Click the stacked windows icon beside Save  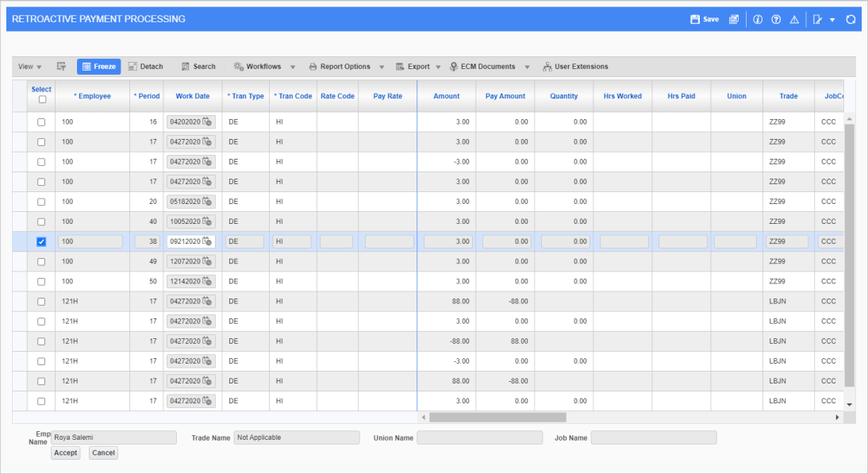[734, 19]
